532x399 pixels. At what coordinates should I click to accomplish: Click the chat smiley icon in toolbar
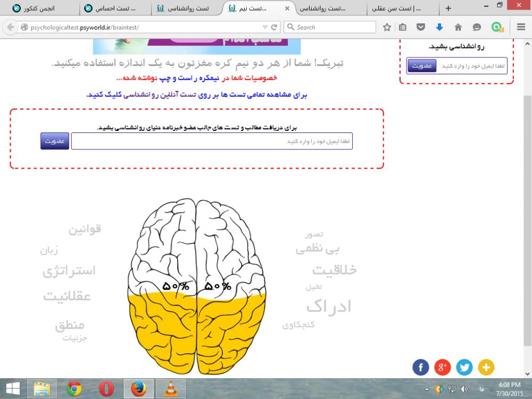(477, 27)
